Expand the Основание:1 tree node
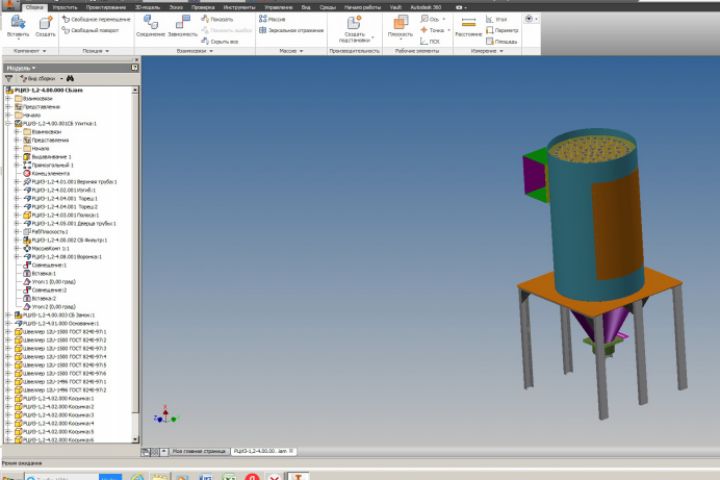Screen dimensions: 720x480 click(8, 323)
